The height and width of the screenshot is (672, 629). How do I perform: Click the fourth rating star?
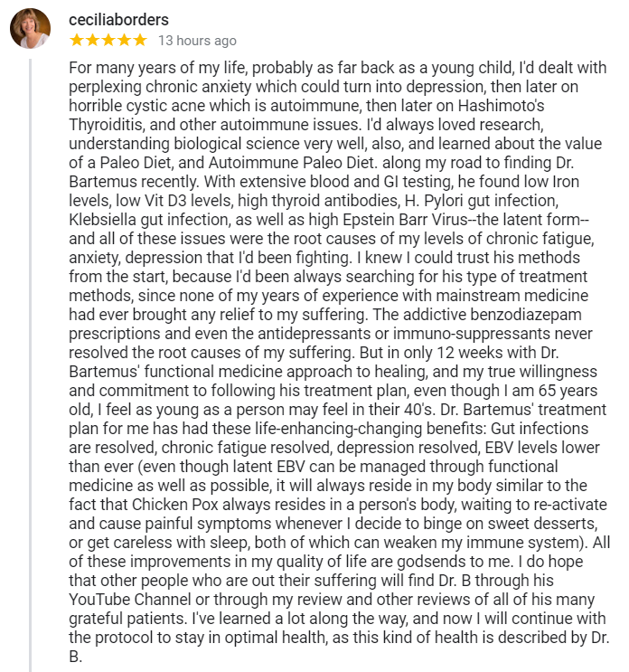pyautogui.click(x=123, y=40)
